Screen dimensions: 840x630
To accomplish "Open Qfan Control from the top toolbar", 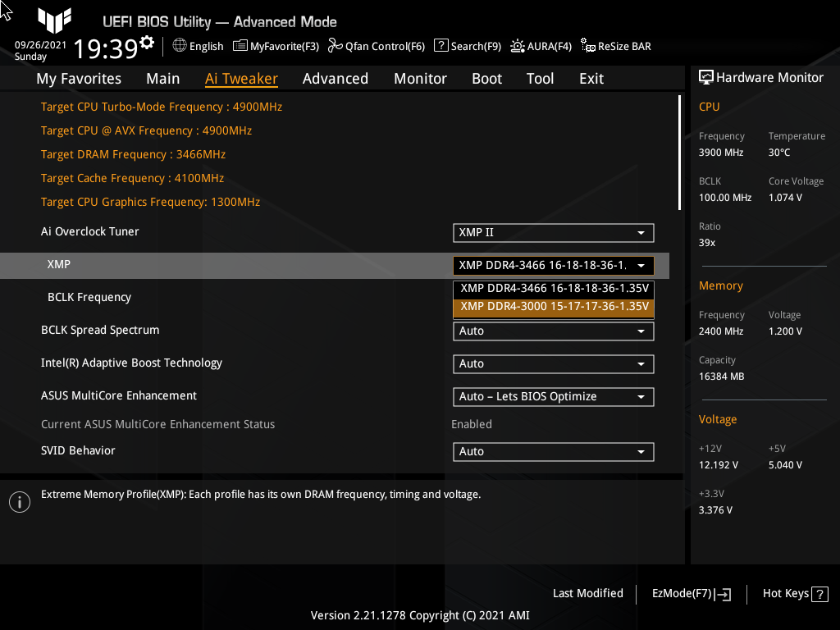I will point(376,46).
